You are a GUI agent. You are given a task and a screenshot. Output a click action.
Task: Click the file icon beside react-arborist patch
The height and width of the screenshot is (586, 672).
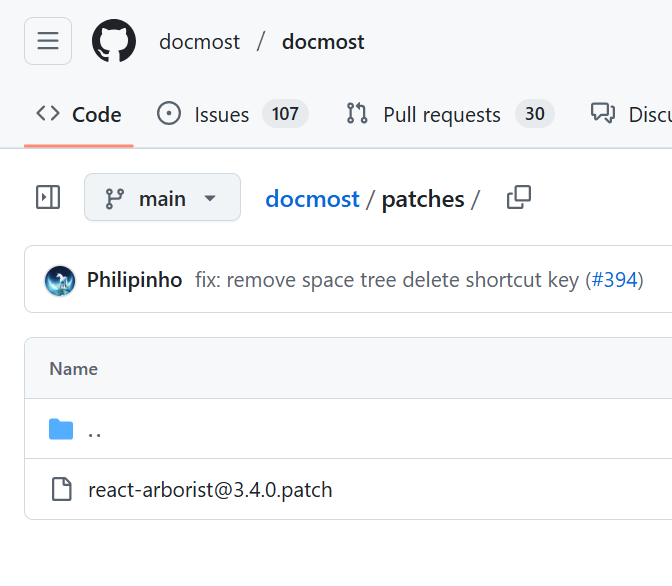62,489
